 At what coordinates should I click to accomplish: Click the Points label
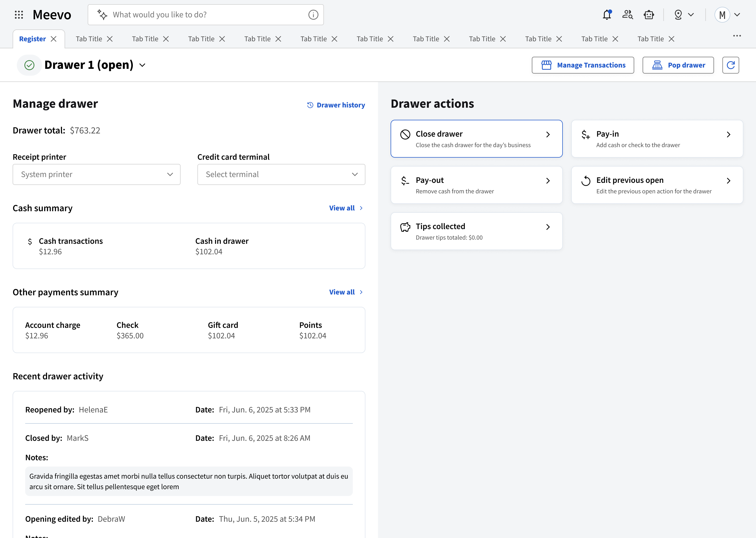coord(311,325)
